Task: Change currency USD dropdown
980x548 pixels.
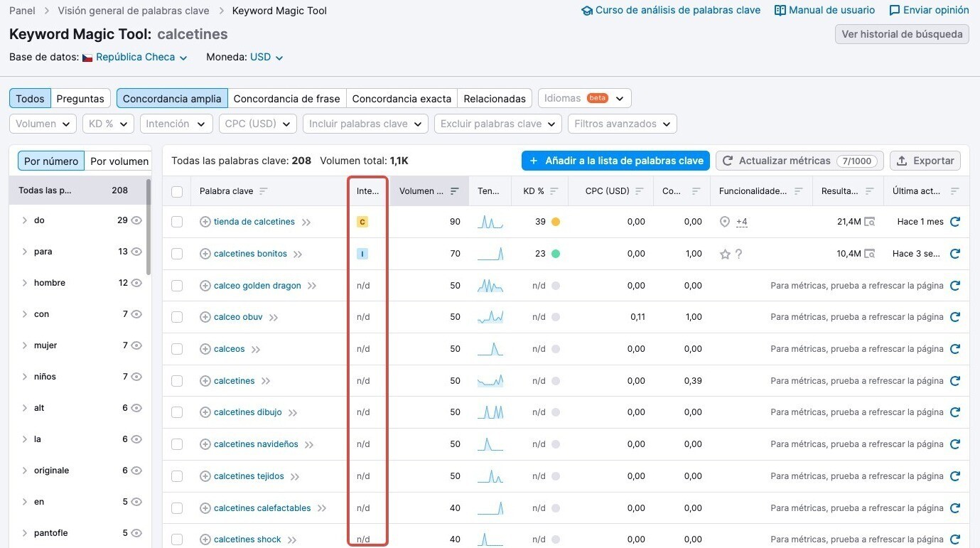Action: 266,57
